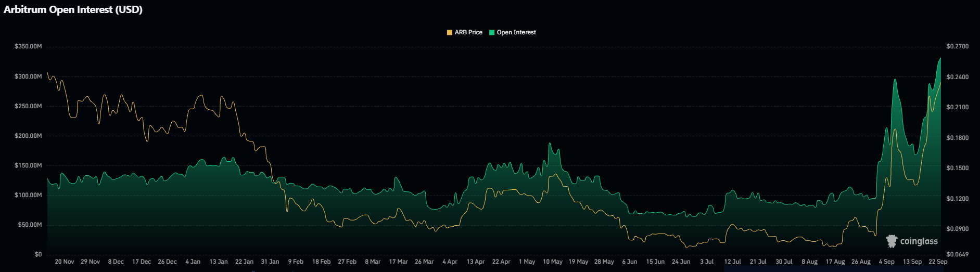Click the 8 Aug date label
Screen dimensions: 980x272
pyautogui.click(x=810, y=262)
